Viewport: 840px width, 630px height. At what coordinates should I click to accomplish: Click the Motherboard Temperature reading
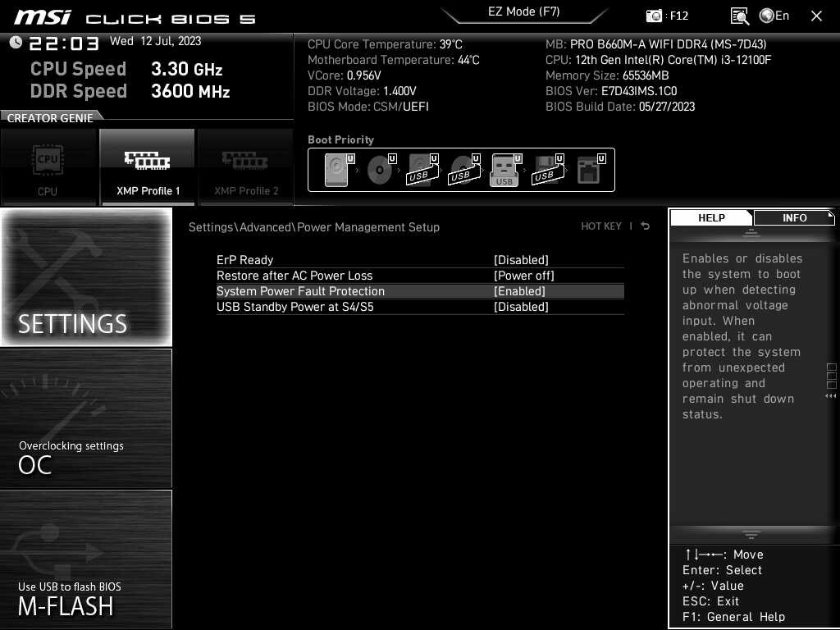393,60
